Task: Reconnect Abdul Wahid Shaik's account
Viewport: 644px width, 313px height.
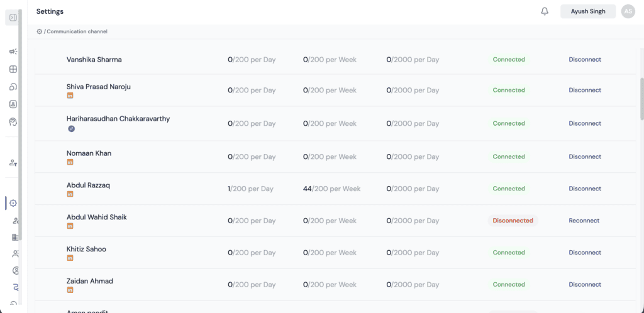Action: click(584, 221)
